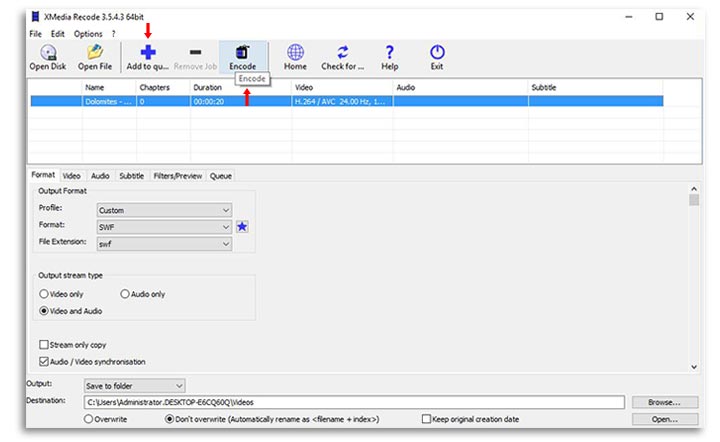The width and height of the screenshot is (720, 442).
Task: Click inside the Destination path field
Action: pyautogui.click(x=354, y=402)
